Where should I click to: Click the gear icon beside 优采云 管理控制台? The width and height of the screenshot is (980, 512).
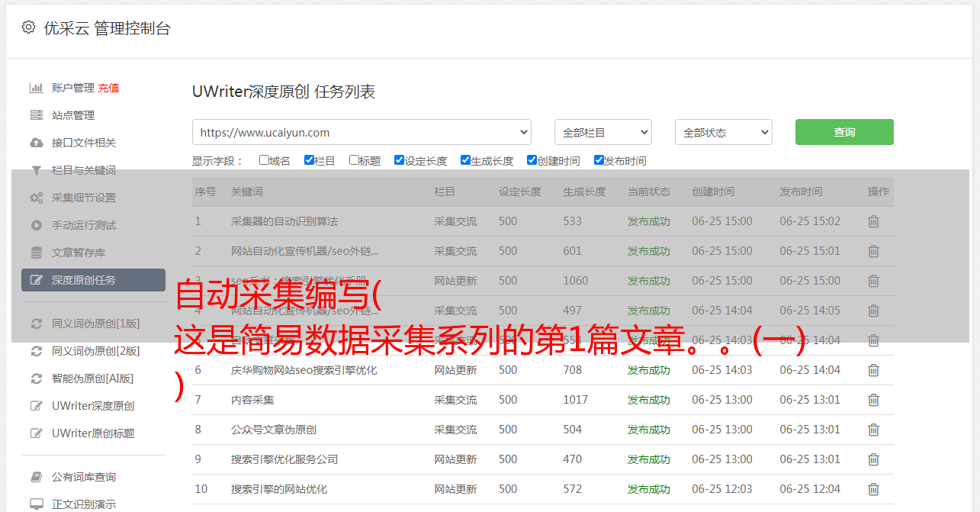[x=28, y=27]
